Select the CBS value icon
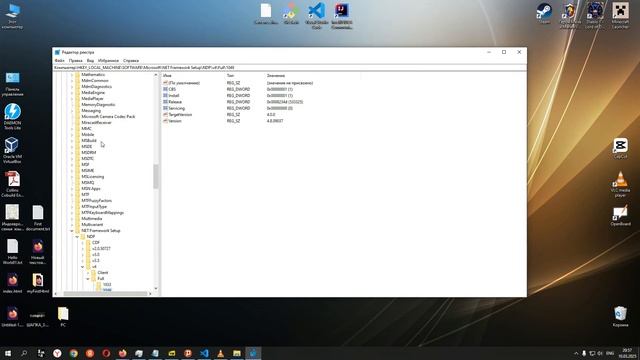This screenshot has width=640, height=360. pos(165,89)
